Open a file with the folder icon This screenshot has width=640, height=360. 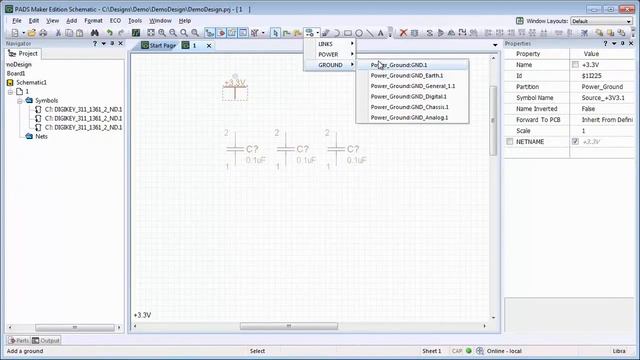click(31, 33)
